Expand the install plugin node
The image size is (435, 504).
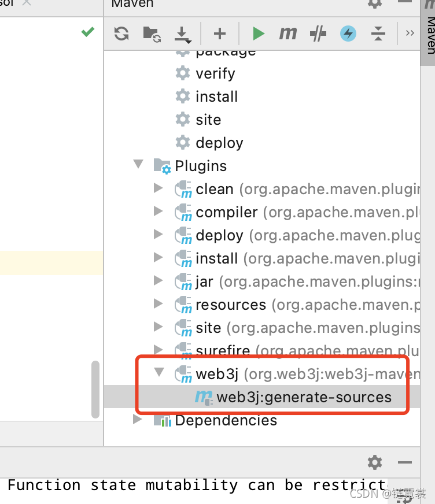pyautogui.click(x=158, y=257)
